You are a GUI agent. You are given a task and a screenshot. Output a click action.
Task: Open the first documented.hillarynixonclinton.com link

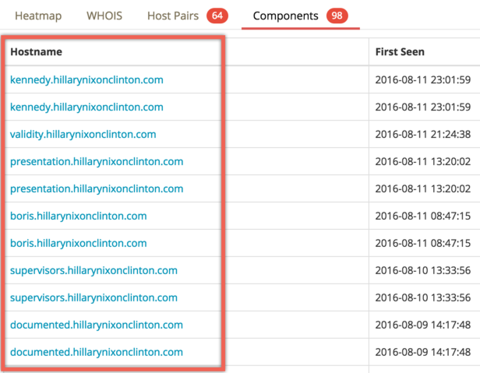97,325
